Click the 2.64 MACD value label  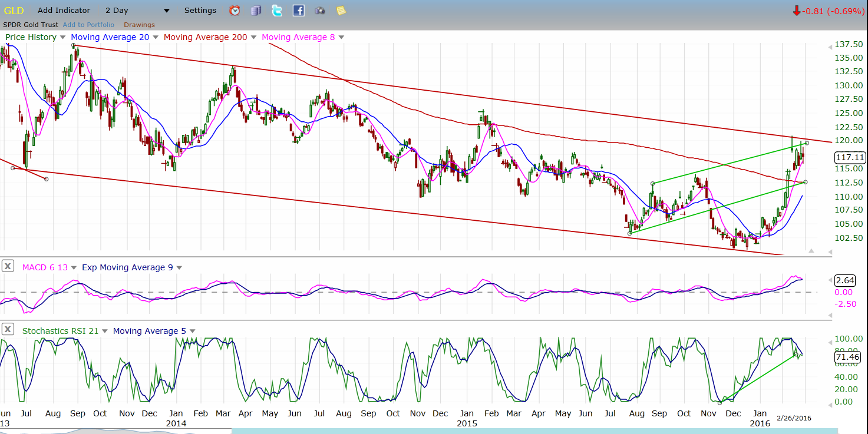tap(845, 280)
